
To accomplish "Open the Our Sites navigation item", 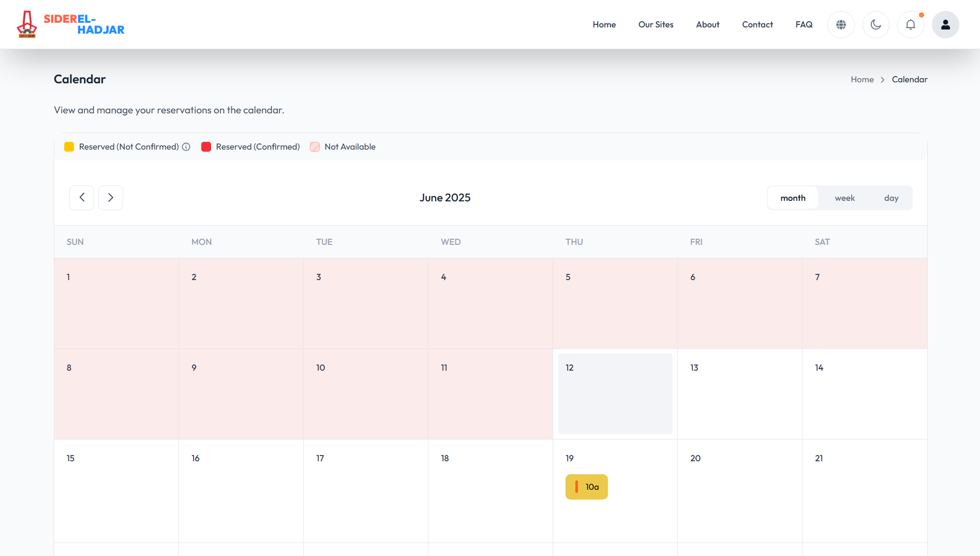I will (x=656, y=24).
